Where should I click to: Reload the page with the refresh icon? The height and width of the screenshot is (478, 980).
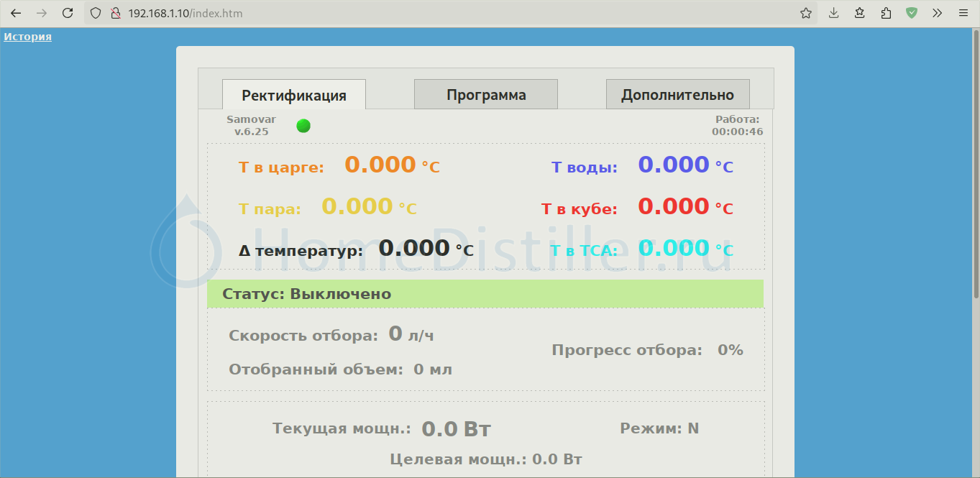68,13
